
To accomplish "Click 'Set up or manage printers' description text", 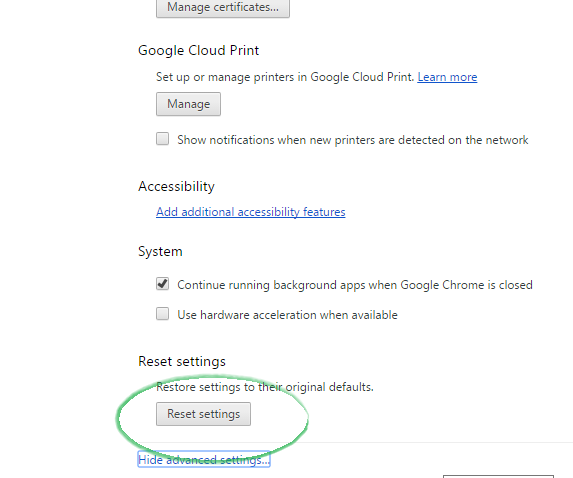I will pos(285,77).
